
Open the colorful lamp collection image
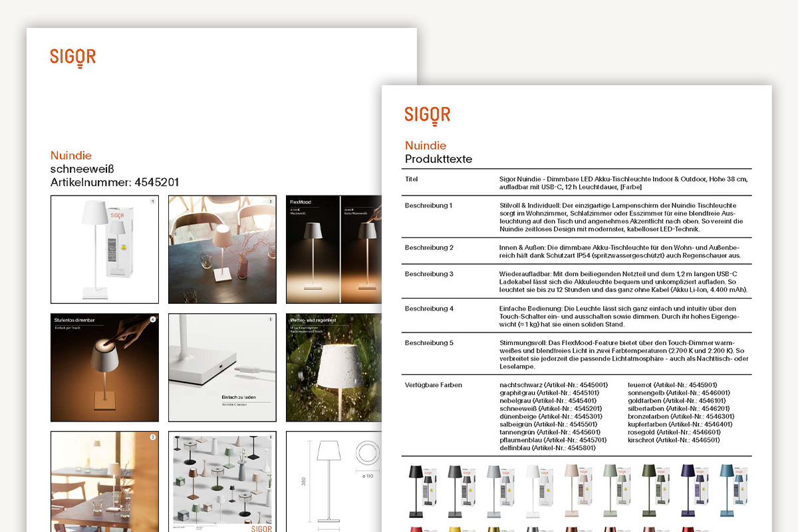222,481
